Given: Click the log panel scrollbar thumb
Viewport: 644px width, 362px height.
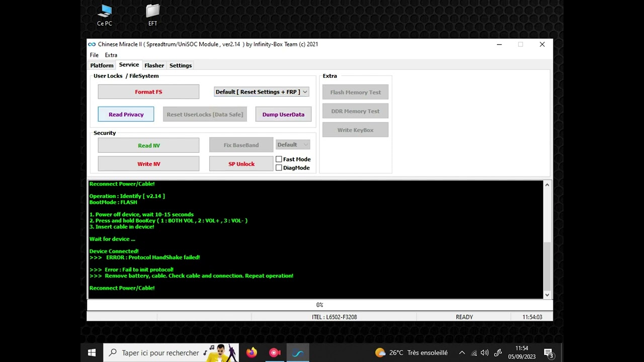Looking at the screenshot, I should pyautogui.click(x=547, y=265).
